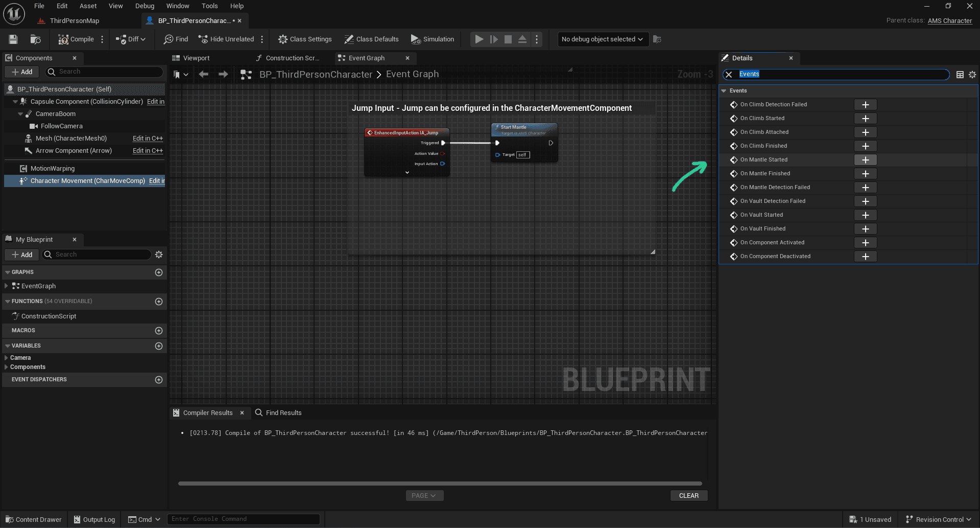This screenshot has width=980, height=528.
Task: Collapse the Events section in Details
Action: pos(724,91)
